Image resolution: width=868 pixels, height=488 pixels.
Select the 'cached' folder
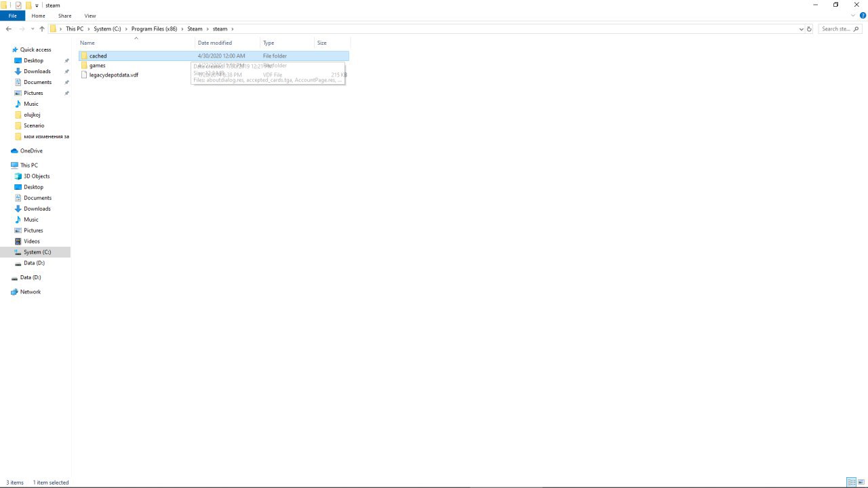tap(98, 56)
